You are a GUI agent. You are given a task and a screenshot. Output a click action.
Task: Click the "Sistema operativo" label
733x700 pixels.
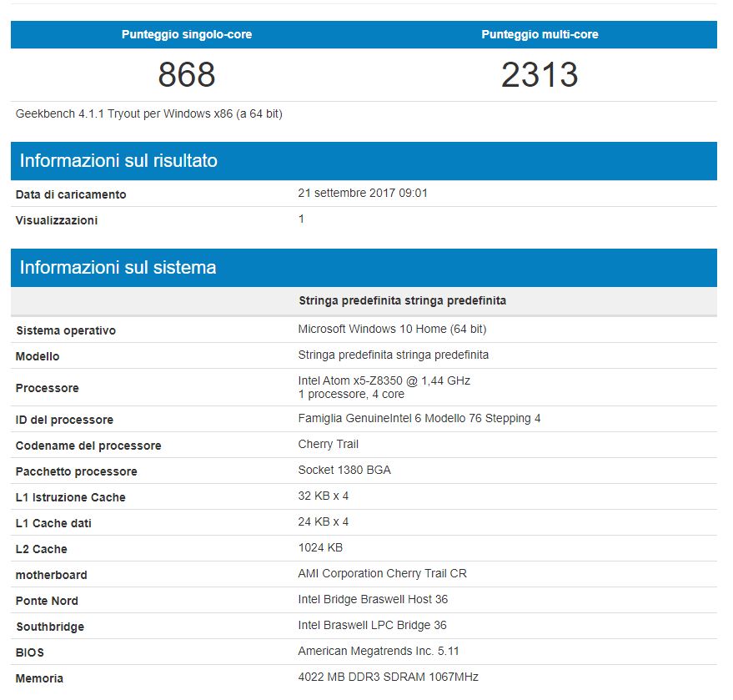(x=66, y=330)
